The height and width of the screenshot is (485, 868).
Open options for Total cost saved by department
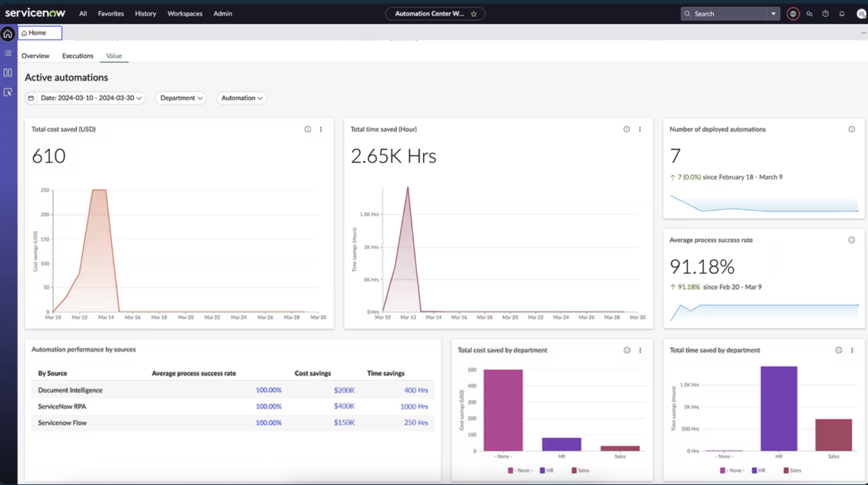(640, 350)
